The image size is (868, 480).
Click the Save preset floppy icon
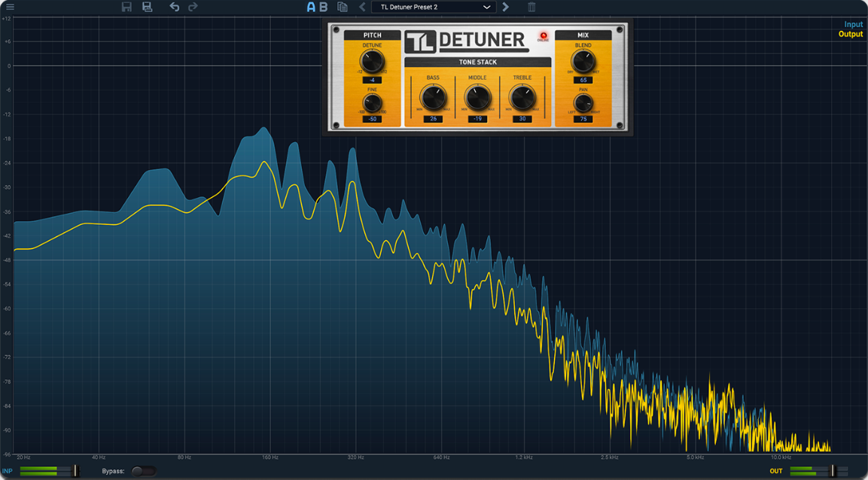click(x=126, y=8)
